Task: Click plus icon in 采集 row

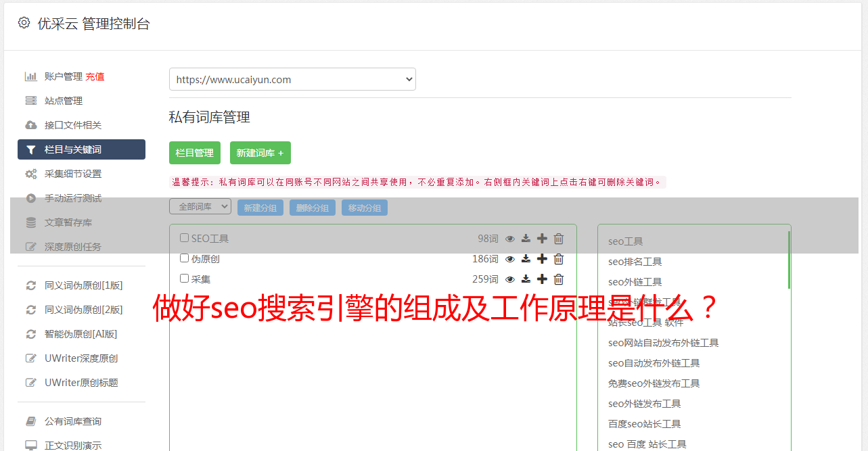Action: click(542, 279)
